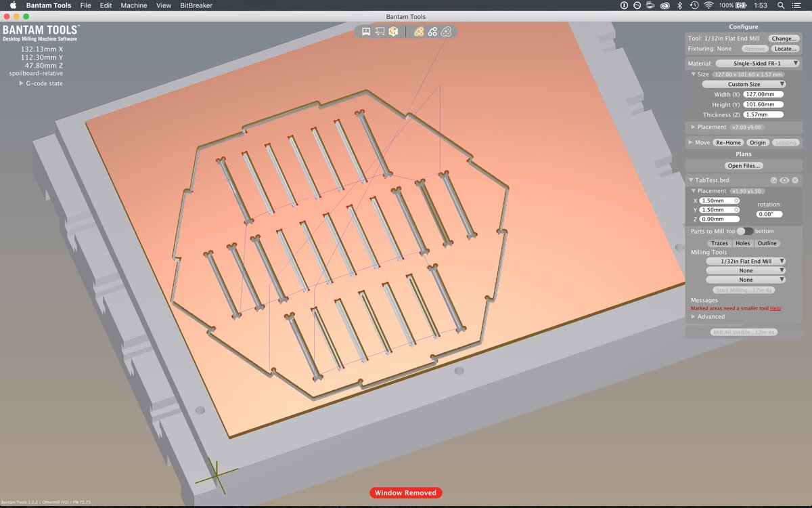Select the middle render mode icon

(432, 31)
